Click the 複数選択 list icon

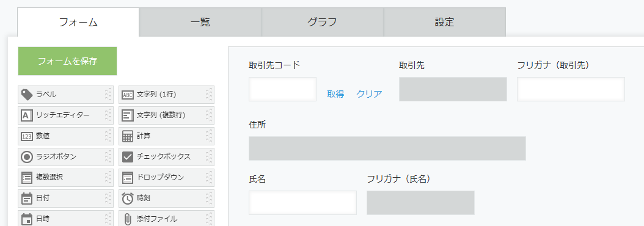tap(27, 178)
